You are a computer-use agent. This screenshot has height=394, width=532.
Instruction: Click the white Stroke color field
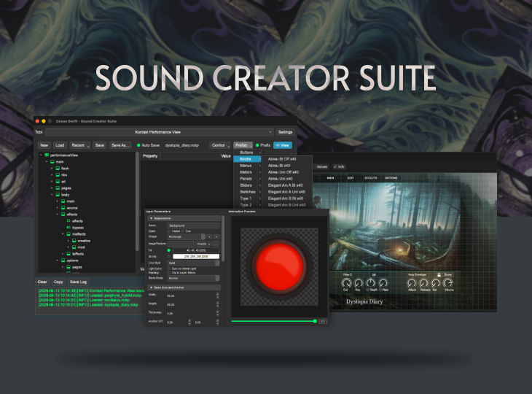(x=196, y=256)
